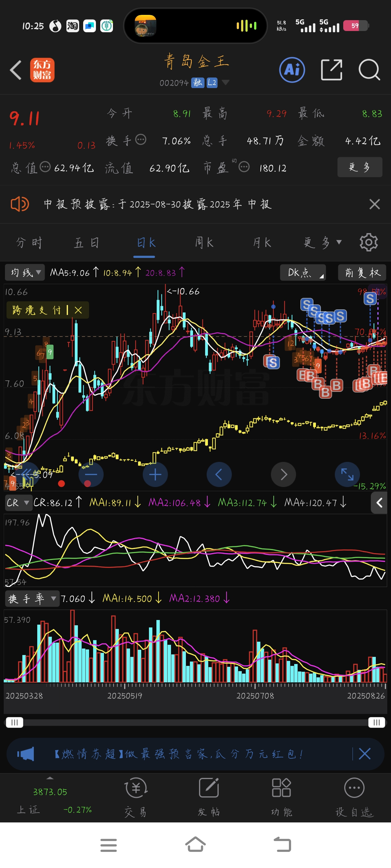This screenshot has height=868, width=391.
Task: Tap Android home button
Action: [x=196, y=844]
